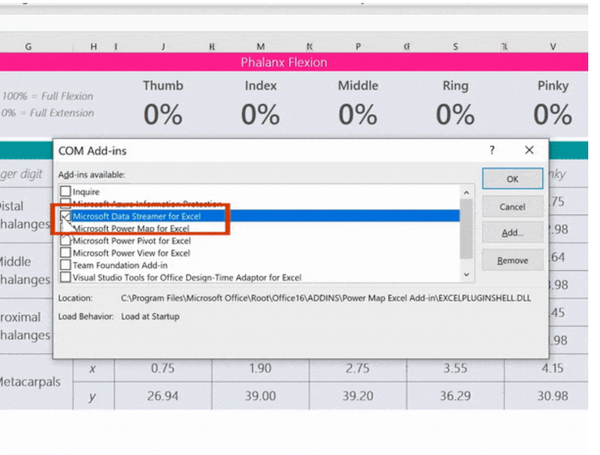Click the Add... button
600x455 pixels.
(x=512, y=233)
